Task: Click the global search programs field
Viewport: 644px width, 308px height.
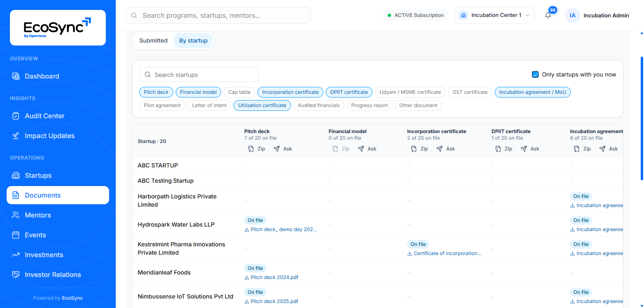Action: [218, 15]
